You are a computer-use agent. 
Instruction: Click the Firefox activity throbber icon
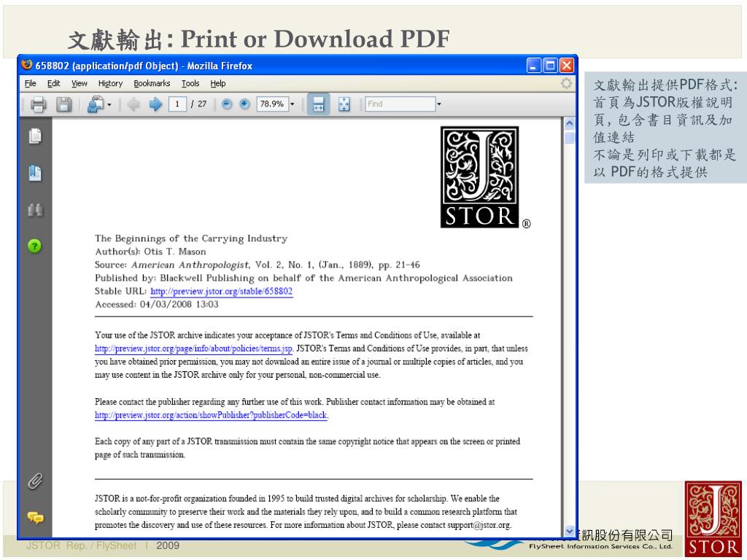[x=566, y=83]
